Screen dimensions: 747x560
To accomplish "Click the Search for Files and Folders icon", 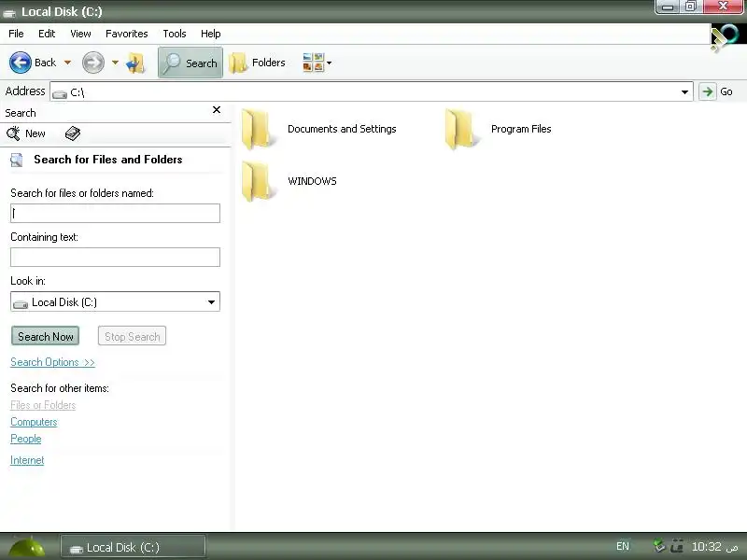I will click(17, 160).
